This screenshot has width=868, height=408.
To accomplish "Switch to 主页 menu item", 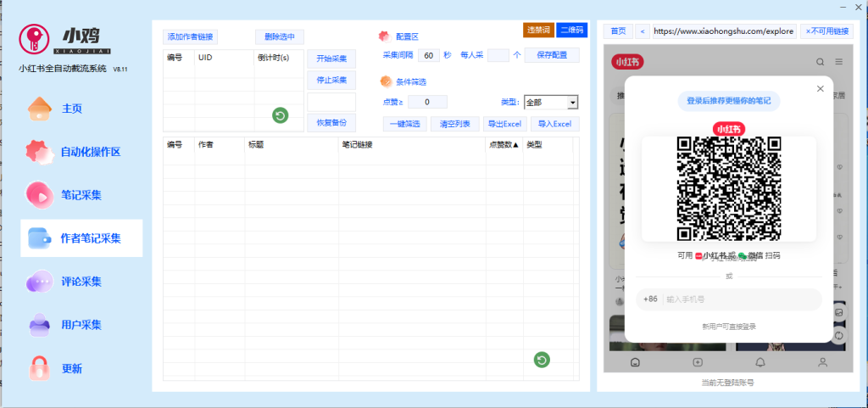I will [72, 109].
